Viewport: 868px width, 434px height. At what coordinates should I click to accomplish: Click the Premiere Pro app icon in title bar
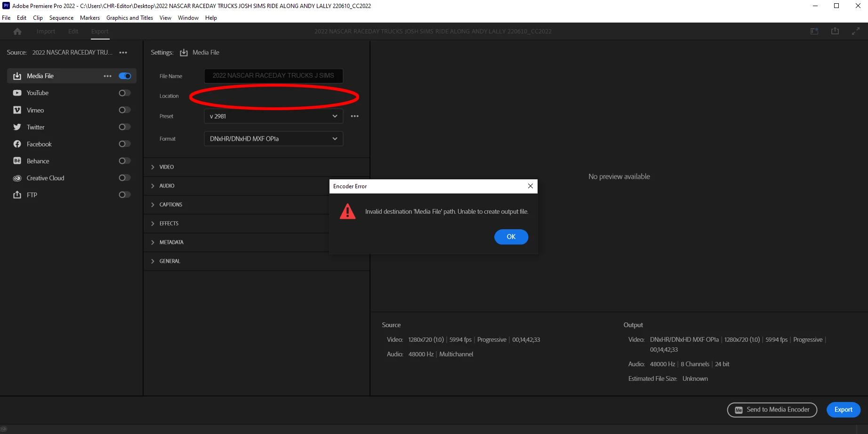6,6
